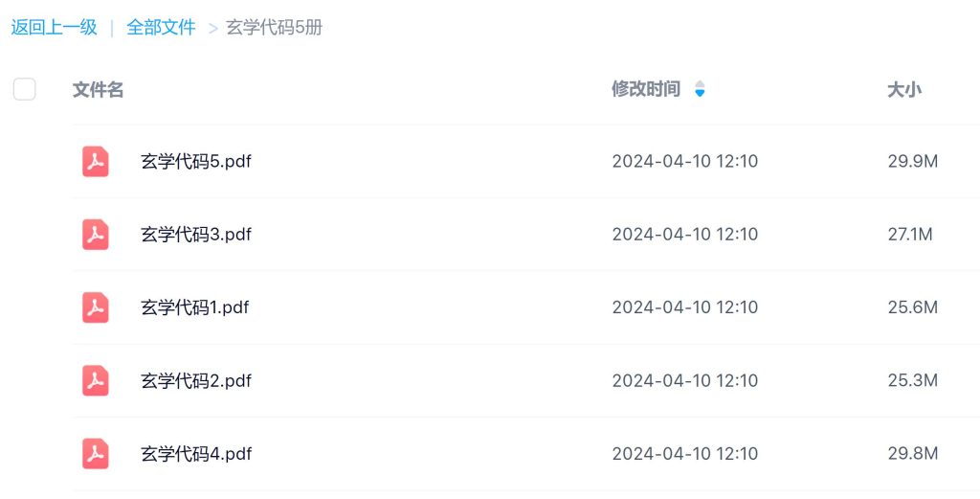Open the file 玄学代码3.pdf
980x499 pixels.
(x=196, y=234)
